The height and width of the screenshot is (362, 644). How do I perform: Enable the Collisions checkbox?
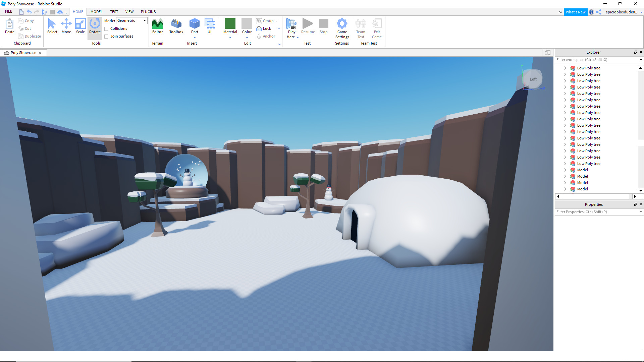point(107,28)
